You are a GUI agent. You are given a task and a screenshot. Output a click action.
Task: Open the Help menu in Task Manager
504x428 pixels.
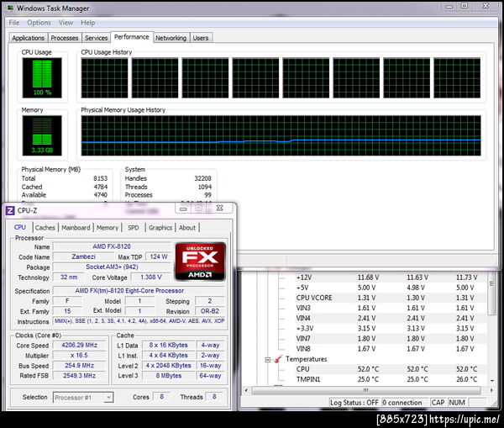[x=87, y=23]
